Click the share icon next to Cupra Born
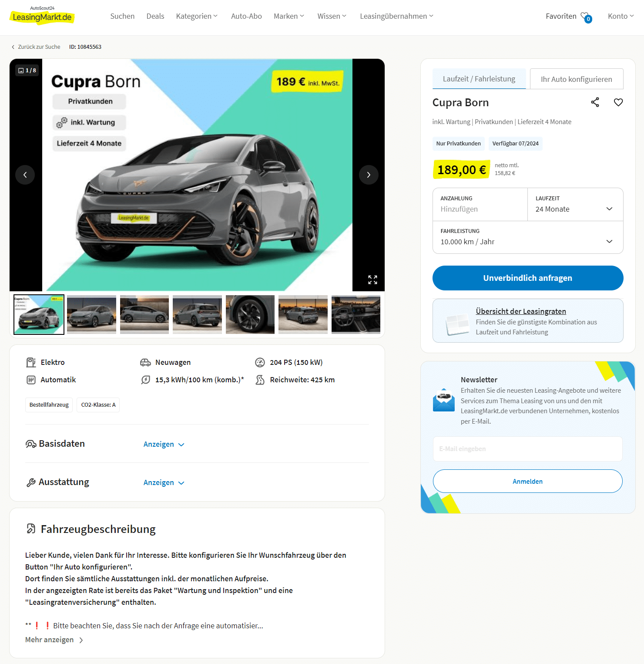The height and width of the screenshot is (664, 644). point(595,102)
